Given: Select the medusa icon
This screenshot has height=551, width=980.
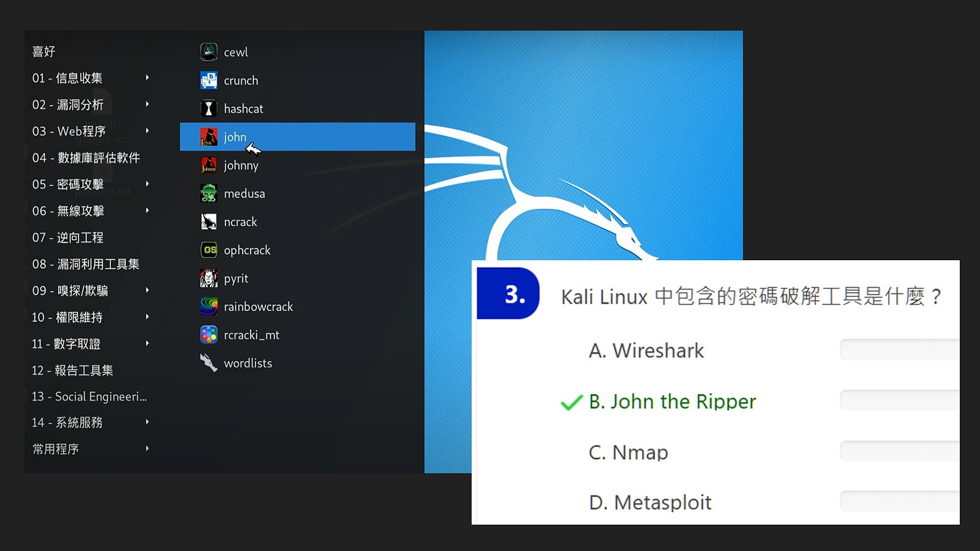Looking at the screenshot, I should 209,193.
